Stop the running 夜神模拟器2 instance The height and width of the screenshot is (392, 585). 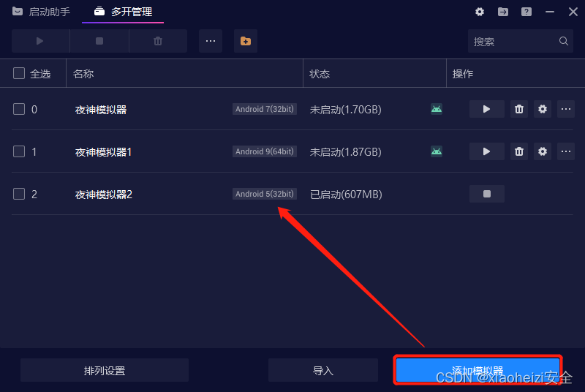pos(486,194)
